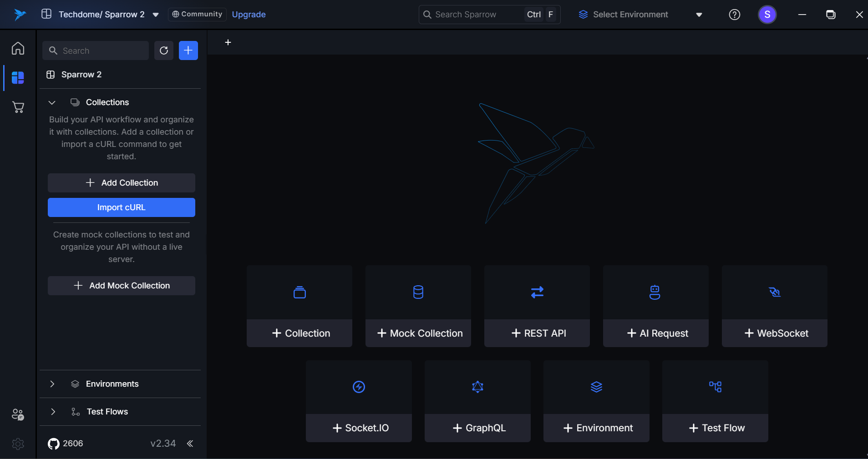Create a new REST API request card
Screen dimensions: 868x459
(x=537, y=306)
